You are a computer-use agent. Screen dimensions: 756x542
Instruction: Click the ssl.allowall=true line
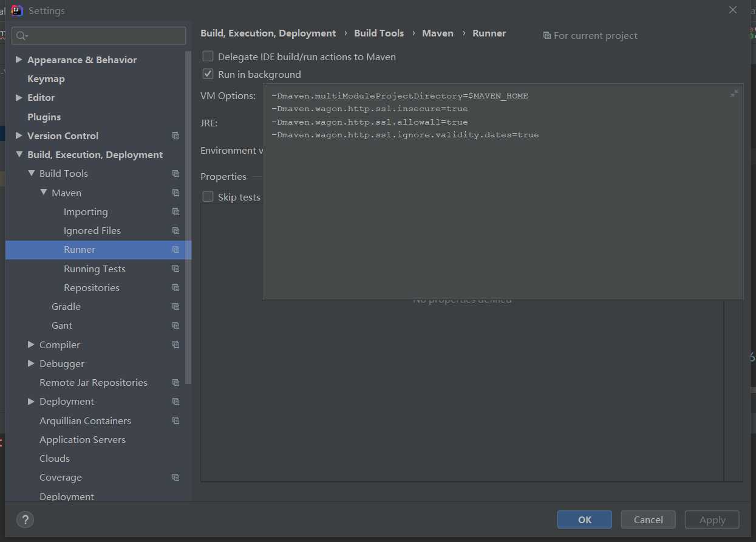point(369,122)
